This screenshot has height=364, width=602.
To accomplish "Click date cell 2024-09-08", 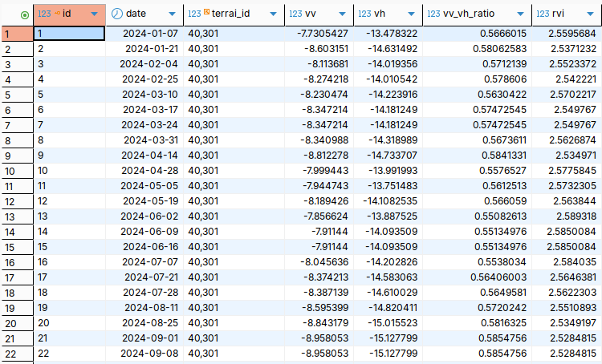I will 144,354.
